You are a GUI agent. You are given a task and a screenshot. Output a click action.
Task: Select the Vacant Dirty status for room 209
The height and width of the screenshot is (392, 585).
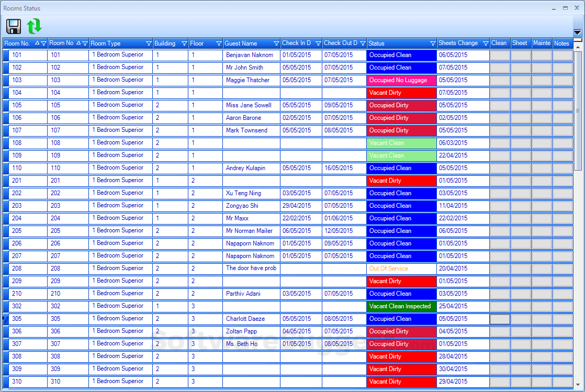(401, 282)
